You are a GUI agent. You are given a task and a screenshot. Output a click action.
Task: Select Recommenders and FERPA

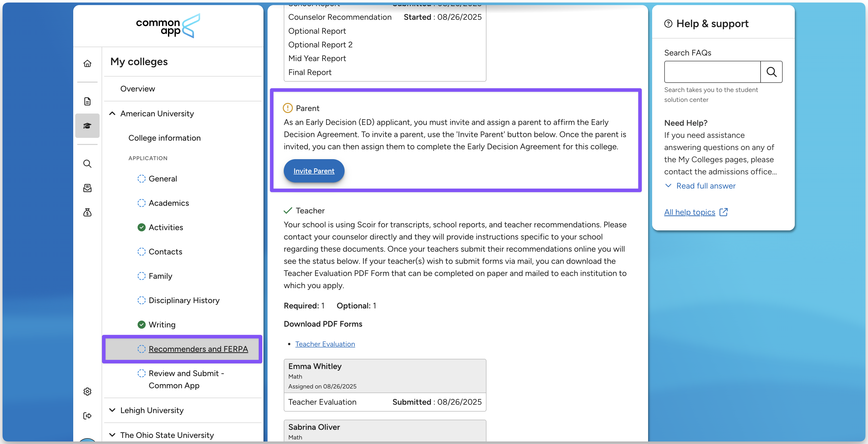pyautogui.click(x=198, y=349)
